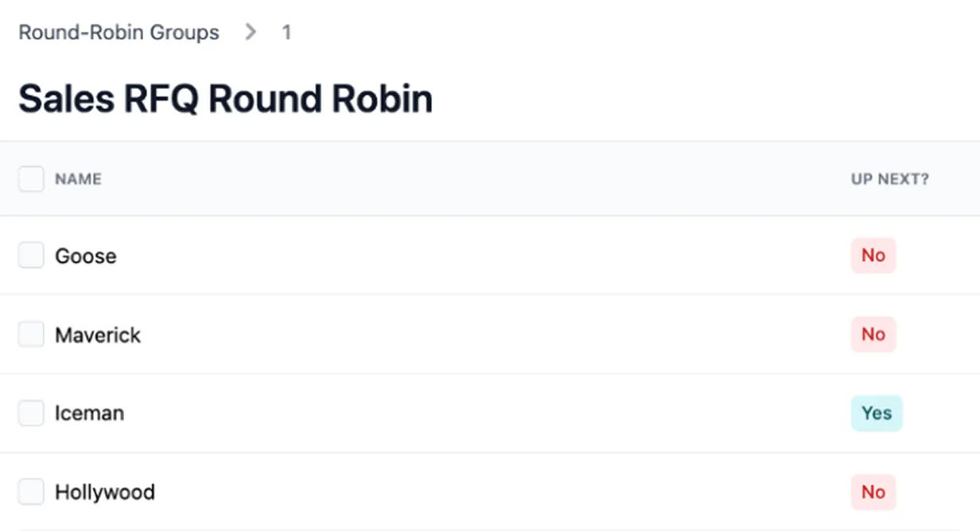The height and width of the screenshot is (531, 980).
Task: Click the Sales RFQ Round Robin title
Action: coord(225,98)
